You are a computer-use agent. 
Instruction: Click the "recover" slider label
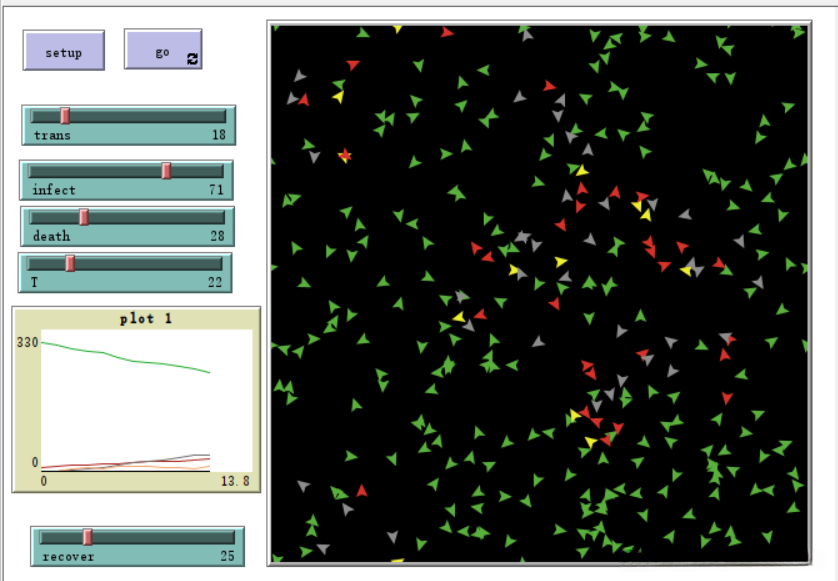tap(68, 556)
